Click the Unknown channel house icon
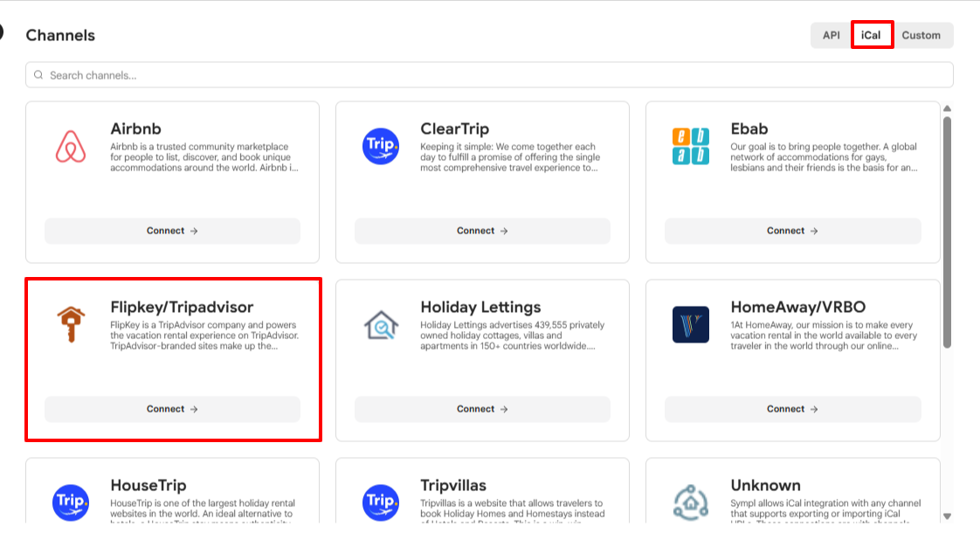980x540 pixels. pos(691,502)
